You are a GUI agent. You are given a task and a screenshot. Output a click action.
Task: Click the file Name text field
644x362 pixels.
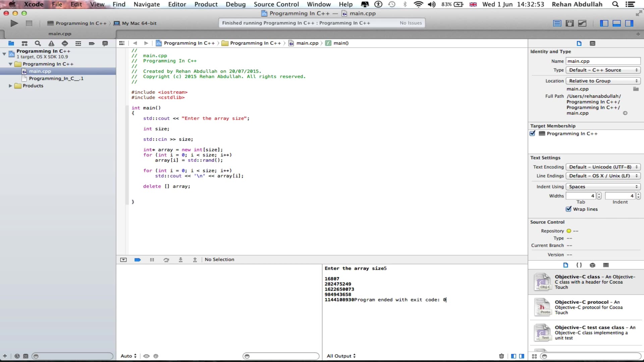pos(603,61)
